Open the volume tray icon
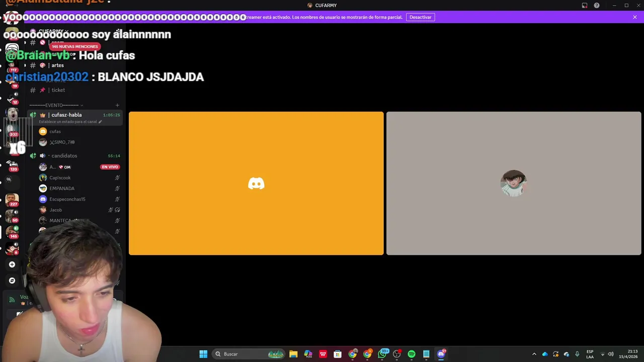This screenshot has height=362, width=644. 611,354
